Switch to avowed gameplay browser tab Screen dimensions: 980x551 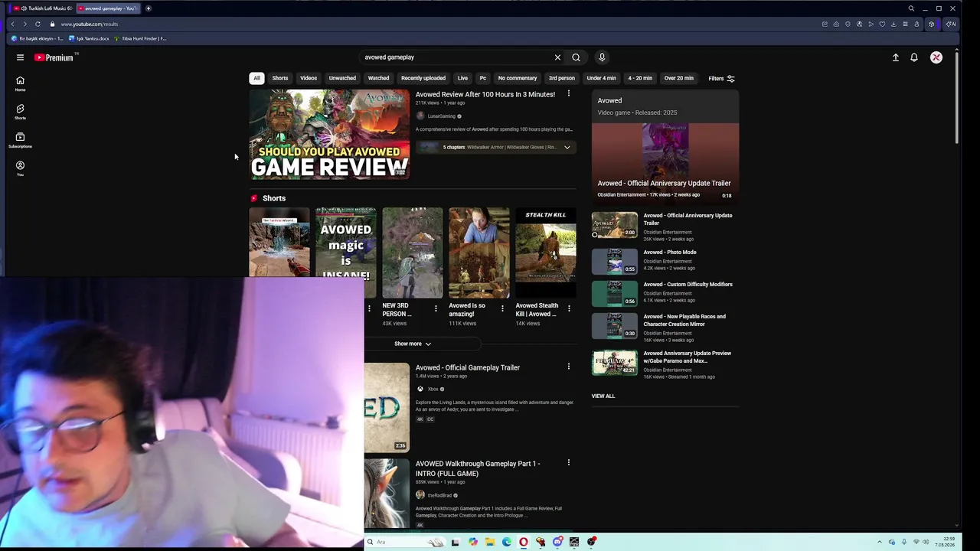pos(108,8)
